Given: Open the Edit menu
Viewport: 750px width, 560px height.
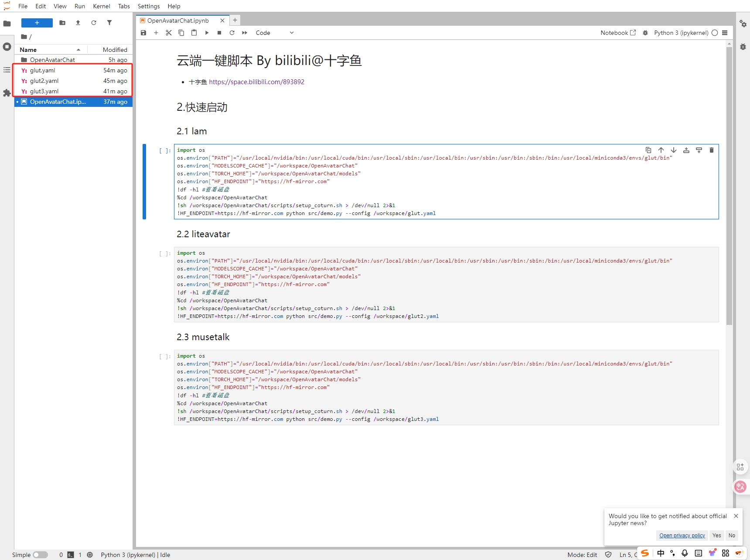Looking at the screenshot, I should point(41,6).
